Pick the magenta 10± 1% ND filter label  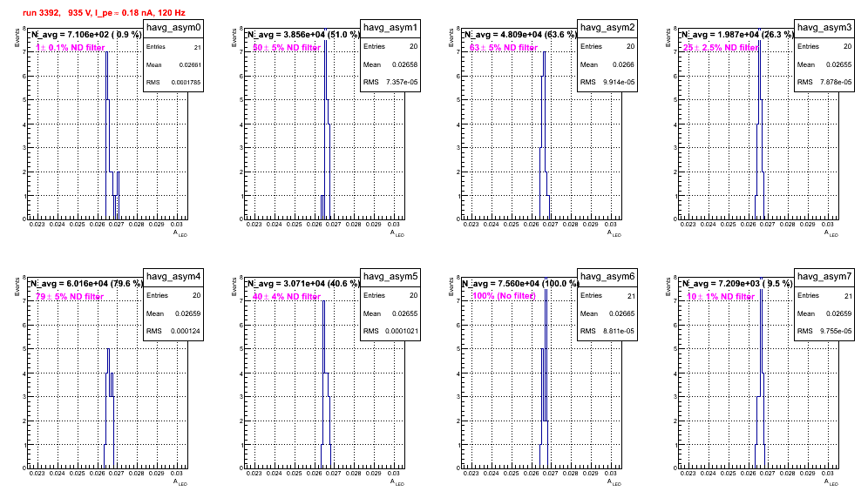(721, 297)
